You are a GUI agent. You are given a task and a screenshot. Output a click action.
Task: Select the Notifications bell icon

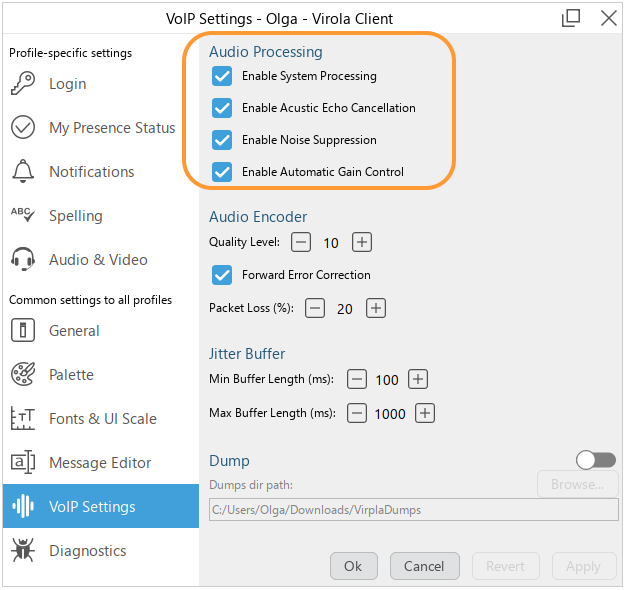tap(23, 172)
